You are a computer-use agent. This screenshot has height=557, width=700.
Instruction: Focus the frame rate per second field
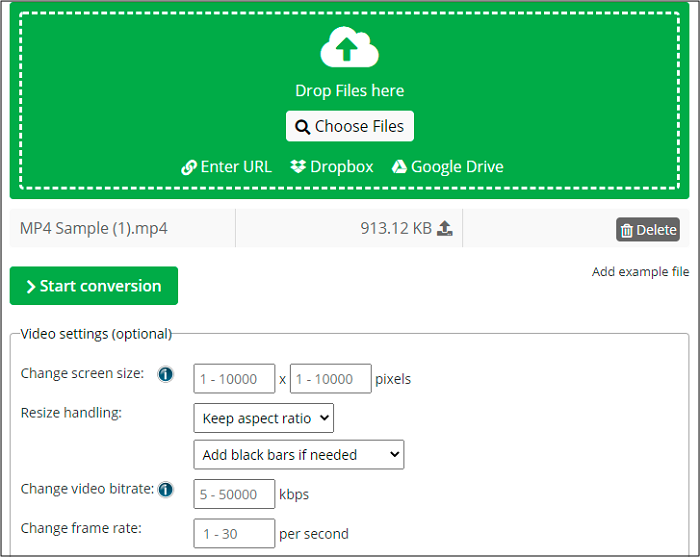pyautogui.click(x=234, y=533)
